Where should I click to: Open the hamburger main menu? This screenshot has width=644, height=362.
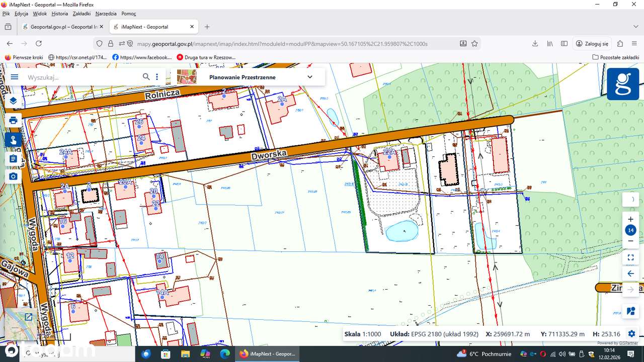click(15, 77)
